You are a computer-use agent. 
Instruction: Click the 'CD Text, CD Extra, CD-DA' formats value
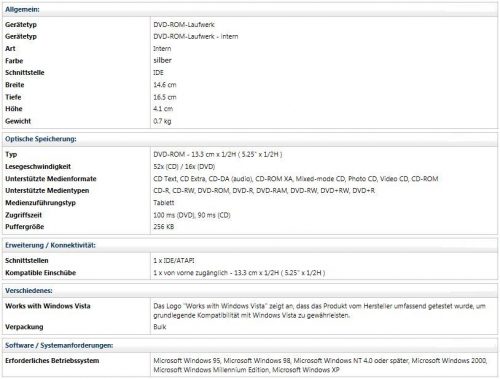point(296,179)
